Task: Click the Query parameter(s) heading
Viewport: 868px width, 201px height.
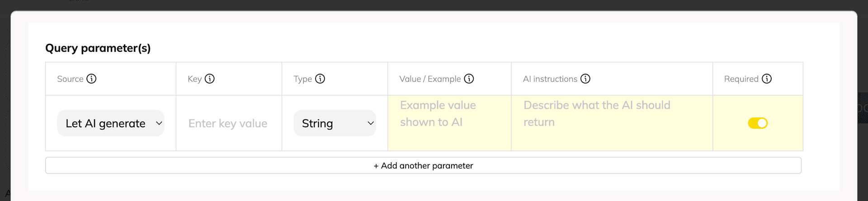Action: tap(98, 48)
